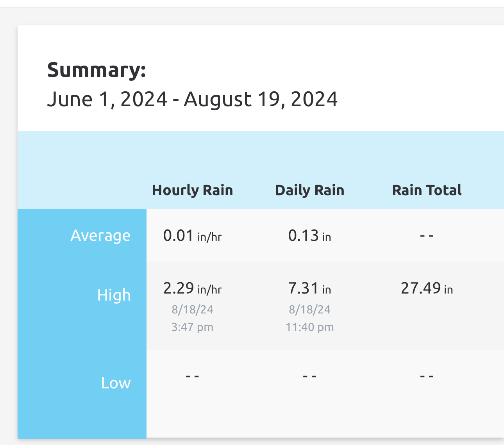Click the 8/18/24 date under Hourly Rain
Viewport: 504px width, 445px height.
coord(192,310)
